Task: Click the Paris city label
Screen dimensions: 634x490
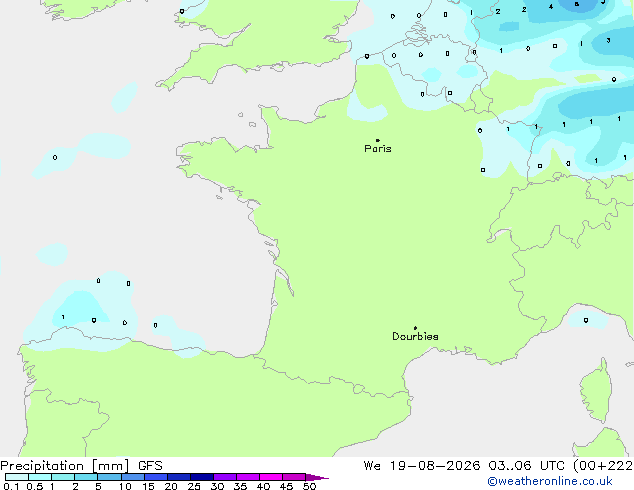Action: click(x=378, y=149)
